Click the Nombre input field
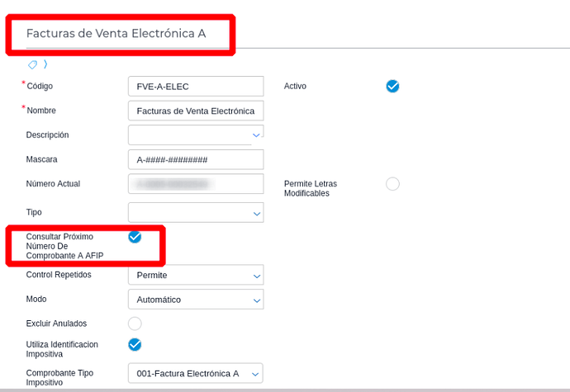Viewport: 570px width, 392px height. tap(196, 111)
